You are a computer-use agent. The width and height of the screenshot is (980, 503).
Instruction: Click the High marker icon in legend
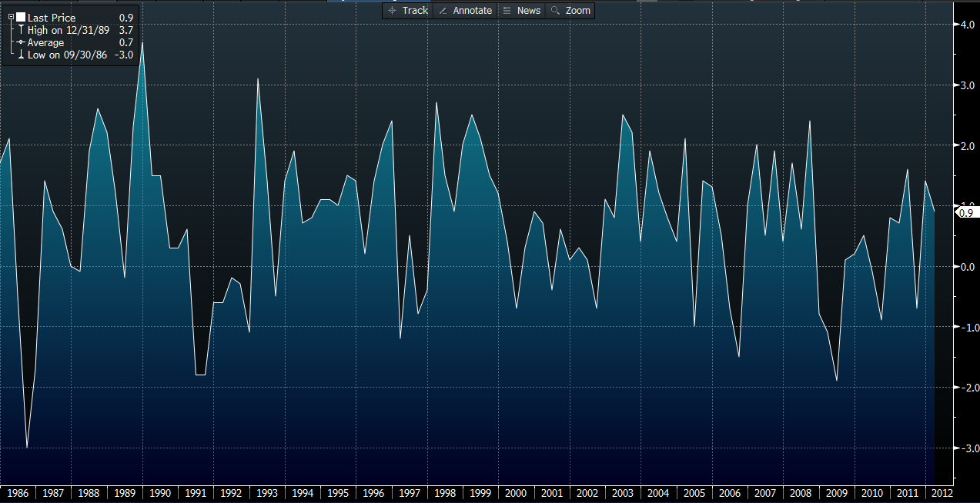pos(21,30)
